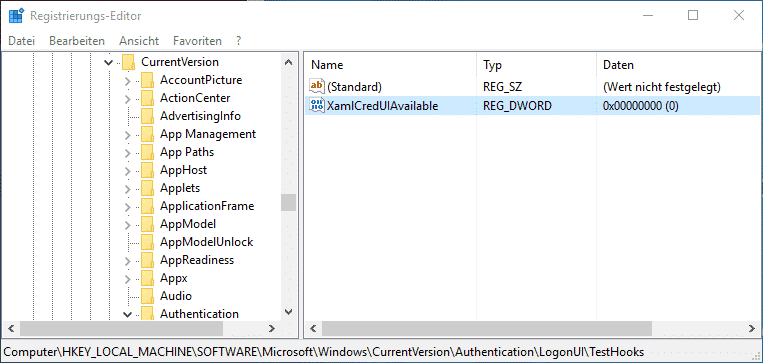Click the values pane scroll left arrow
The height and width of the screenshot is (363, 763).
point(313,328)
